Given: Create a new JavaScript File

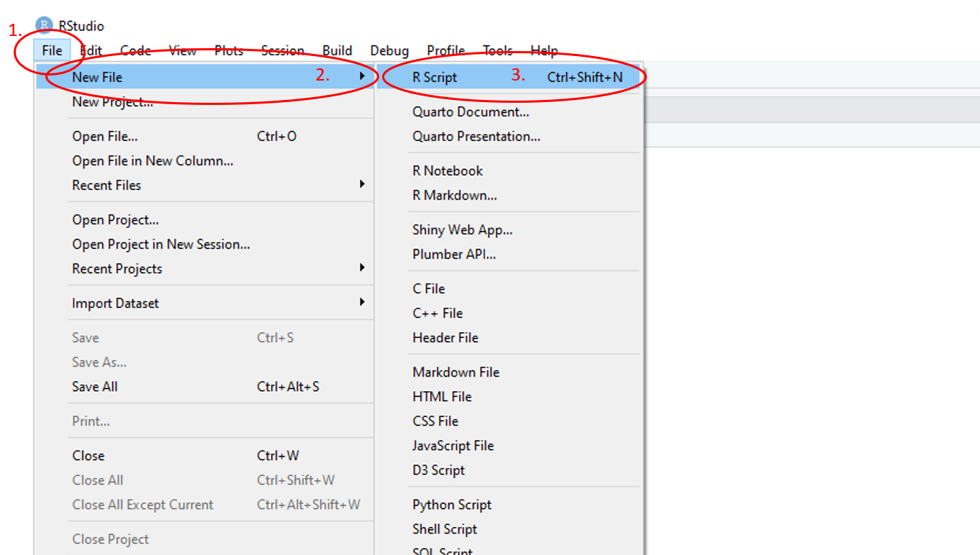Looking at the screenshot, I should click(x=509, y=445).
